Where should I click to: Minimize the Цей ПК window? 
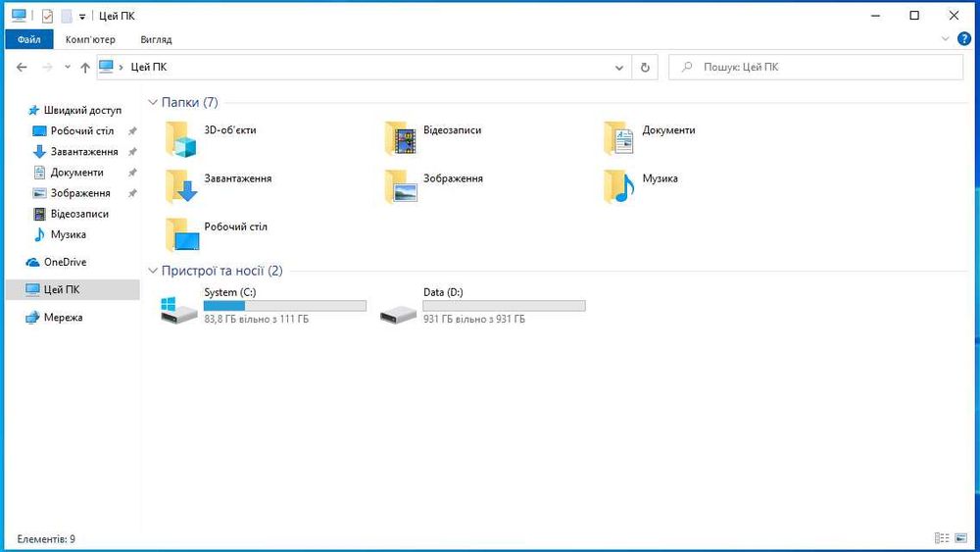coord(875,16)
